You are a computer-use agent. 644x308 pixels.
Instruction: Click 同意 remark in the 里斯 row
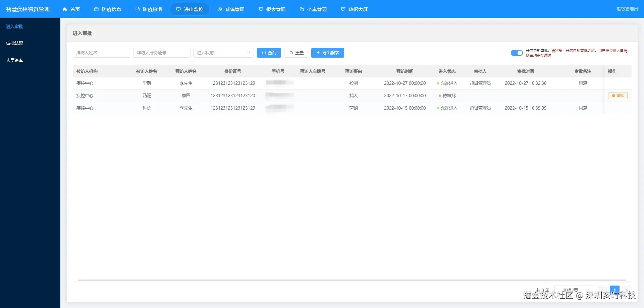583,83
